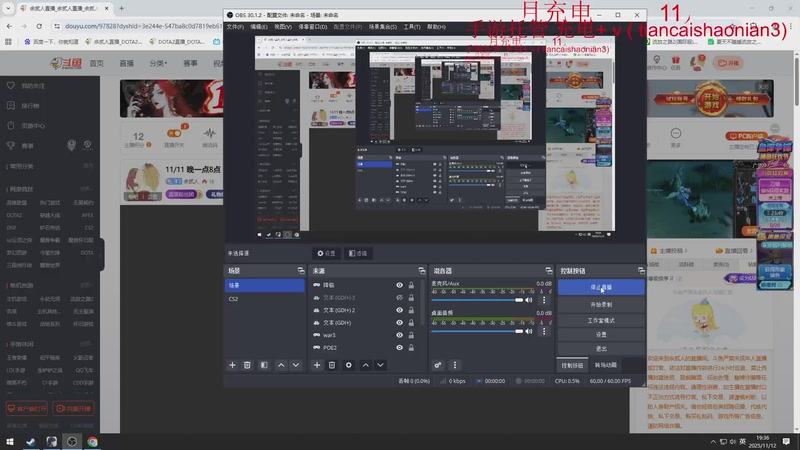Open source properties gear in Sources toolbar
The height and width of the screenshot is (450, 800).
348,365
